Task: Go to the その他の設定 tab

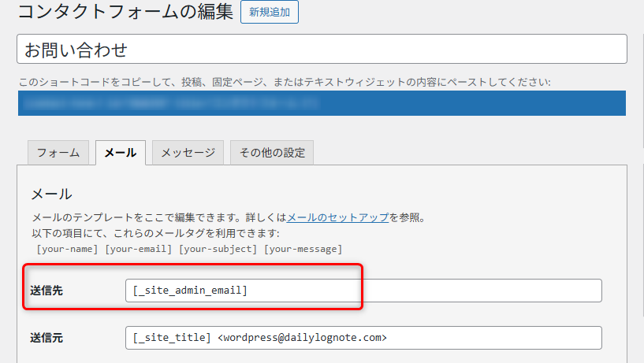Action: point(272,153)
